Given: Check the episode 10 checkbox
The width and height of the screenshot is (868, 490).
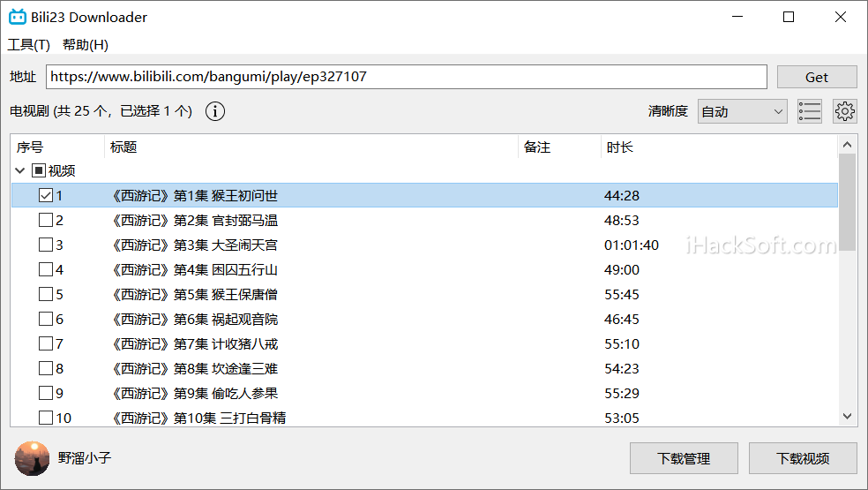Looking at the screenshot, I should [x=46, y=418].
